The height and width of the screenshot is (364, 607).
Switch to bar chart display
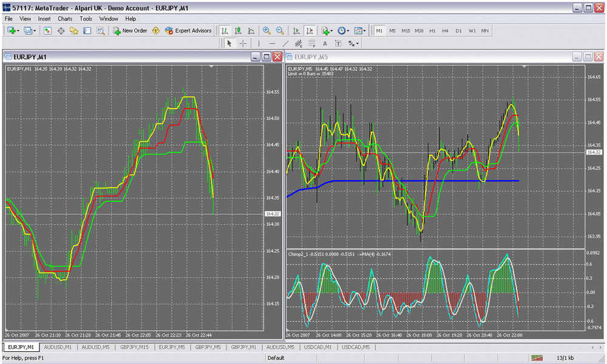pyautogui.click(x=225, y=30)
